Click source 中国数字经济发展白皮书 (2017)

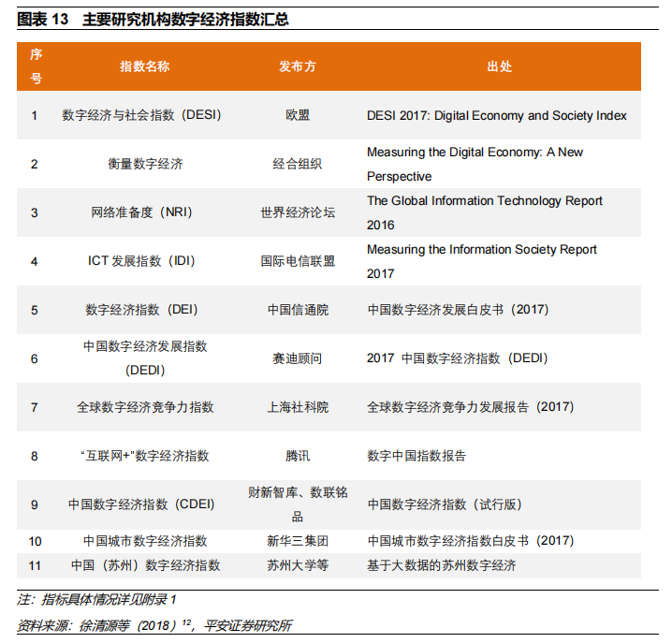click(458, 310)
